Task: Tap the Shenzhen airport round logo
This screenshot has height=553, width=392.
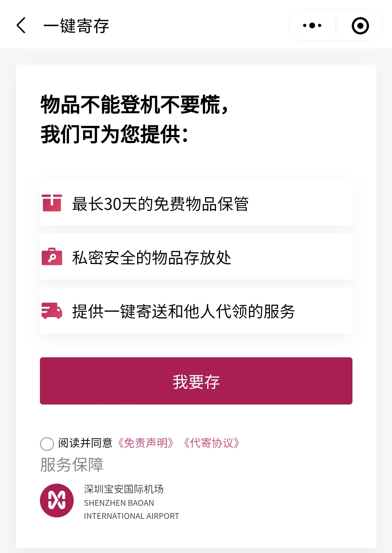Action: (x=57, y=500)
